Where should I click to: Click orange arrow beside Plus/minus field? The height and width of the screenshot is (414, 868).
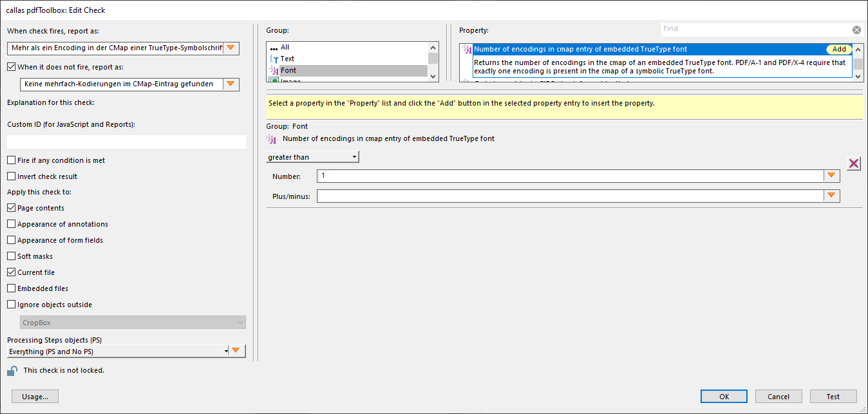(x=831, y=196)
